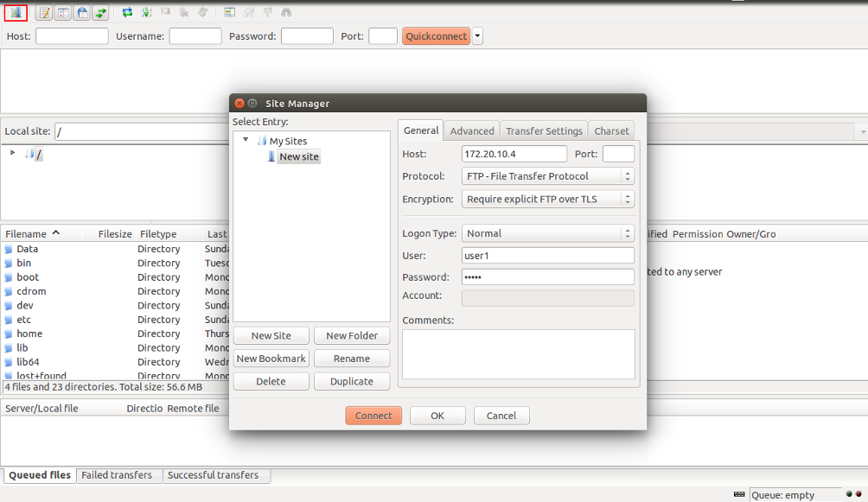
Task: Open the Site Manager toolbar icon
Action: click(x=16, y=12)
